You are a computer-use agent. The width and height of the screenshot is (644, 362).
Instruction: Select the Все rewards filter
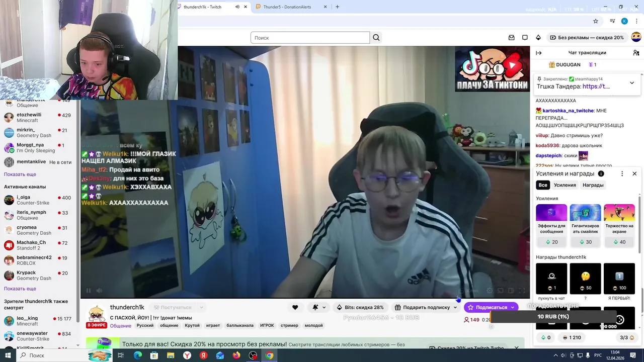pyautogui.click(x=543, y=185)
